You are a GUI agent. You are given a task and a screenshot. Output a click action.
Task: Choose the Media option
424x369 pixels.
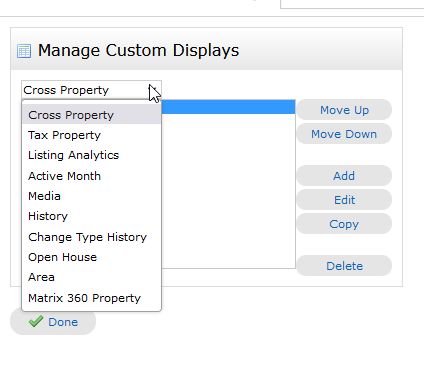tap(91, 196)
